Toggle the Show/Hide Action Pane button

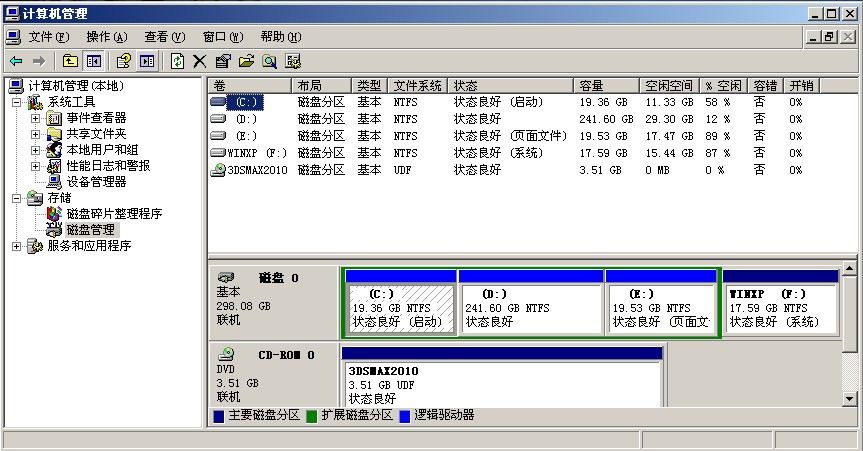click(x=147, y=61)
